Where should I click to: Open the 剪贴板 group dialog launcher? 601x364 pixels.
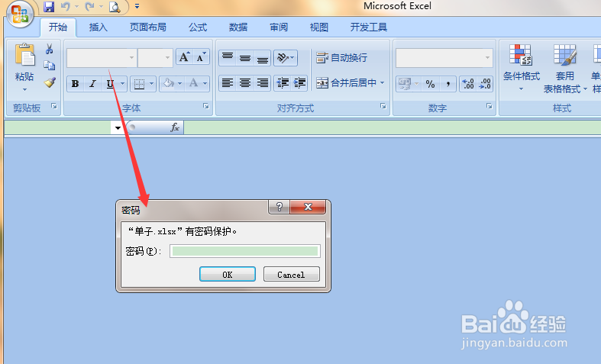54,106
